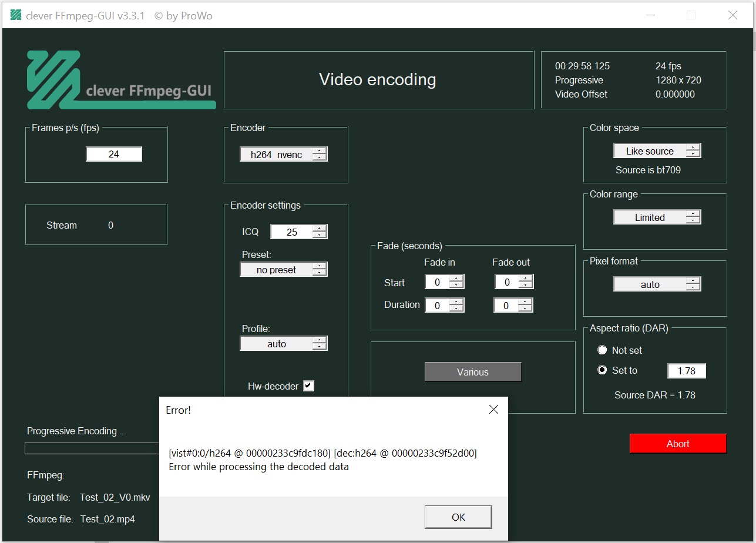Increase the ICQ value with up arrow
Viewport: 756px width, 543px height.
[320, 229]
